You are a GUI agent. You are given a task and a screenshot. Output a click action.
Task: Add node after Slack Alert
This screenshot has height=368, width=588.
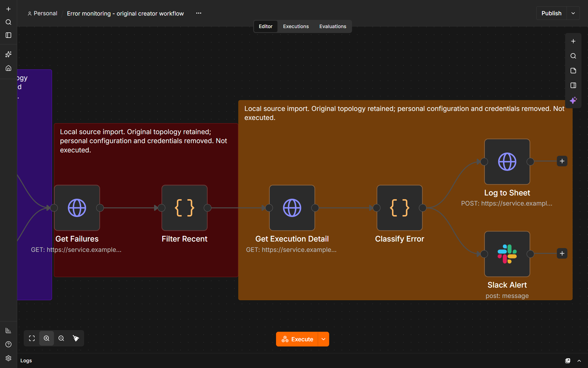click(562, 254)
